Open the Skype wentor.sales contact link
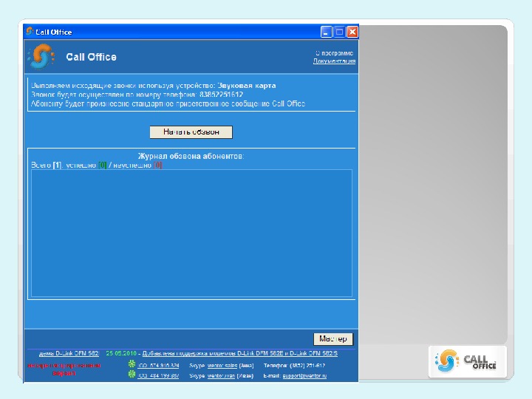 click(x=222, y=366)
